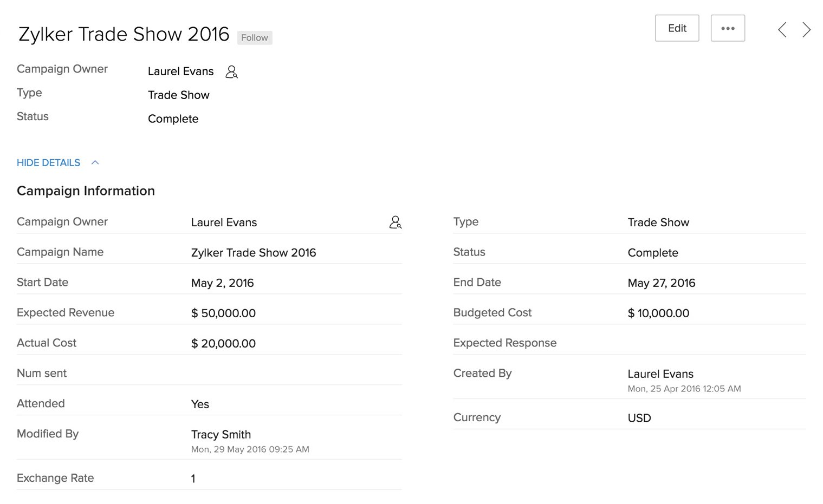Viewport: 823px width, 504px height.
Task: Click owner lookup icon beside header Laurel Evans
Action: pos(231,72)
